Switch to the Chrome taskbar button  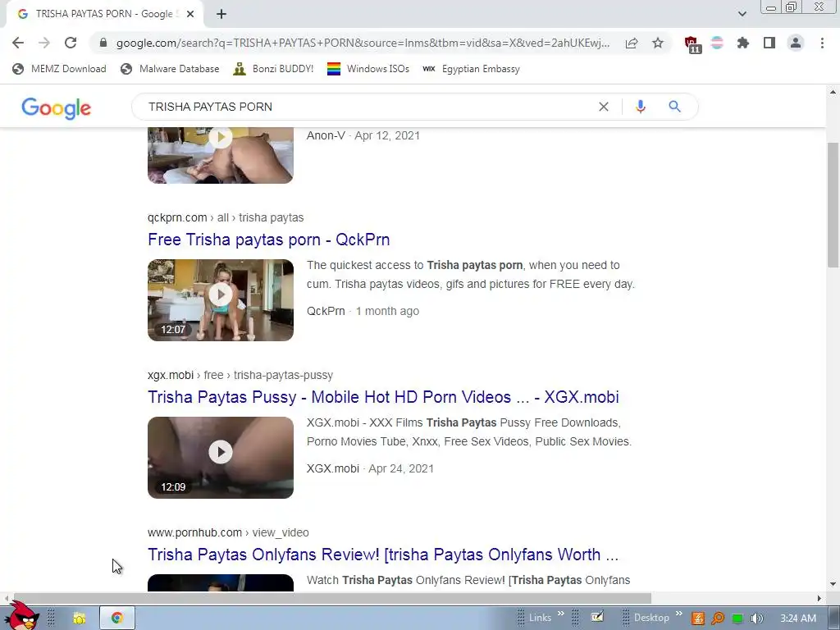pos(116,619)
